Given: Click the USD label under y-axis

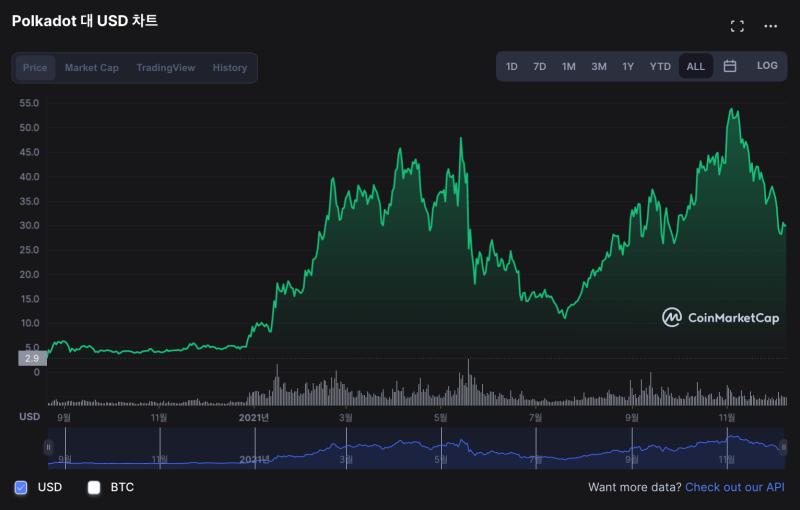Looking at the screenshot, I should point(30,417).
